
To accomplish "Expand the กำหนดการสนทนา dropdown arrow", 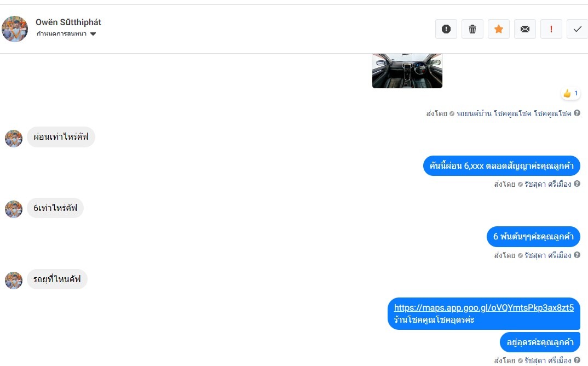I will point(93,34).
